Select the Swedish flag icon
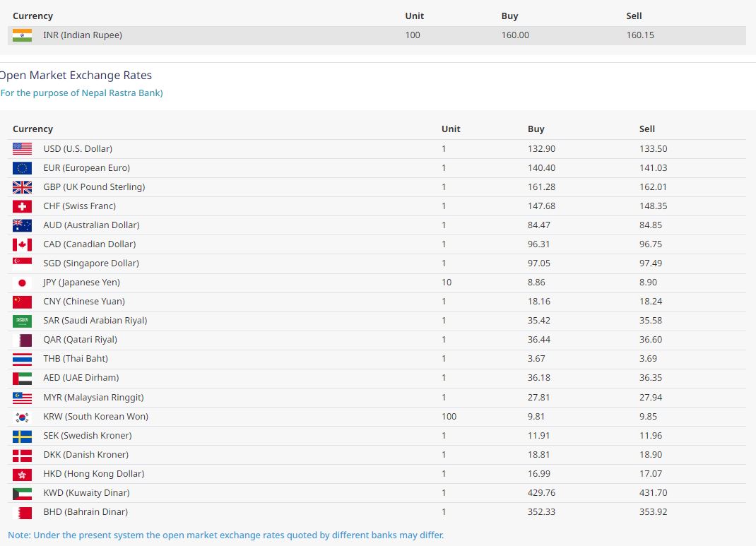Image resolution: width=756 pixels, height=546 pixels. 22,436
